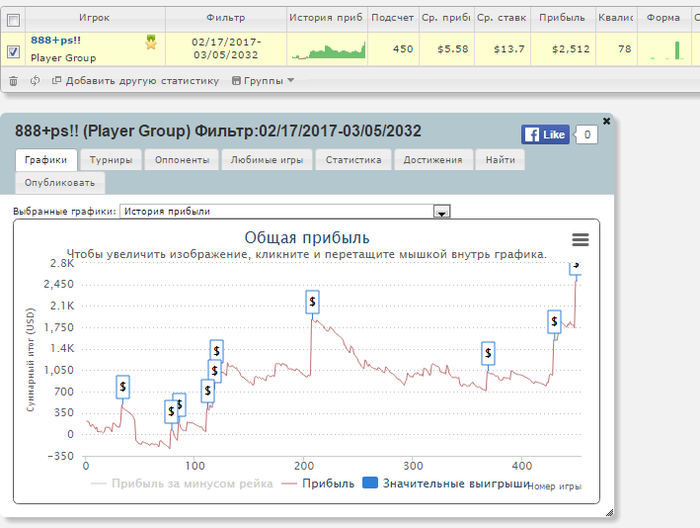Click the Facebook like count 0
This screenshot has width=700, height=528.
[x=587, y=134]
